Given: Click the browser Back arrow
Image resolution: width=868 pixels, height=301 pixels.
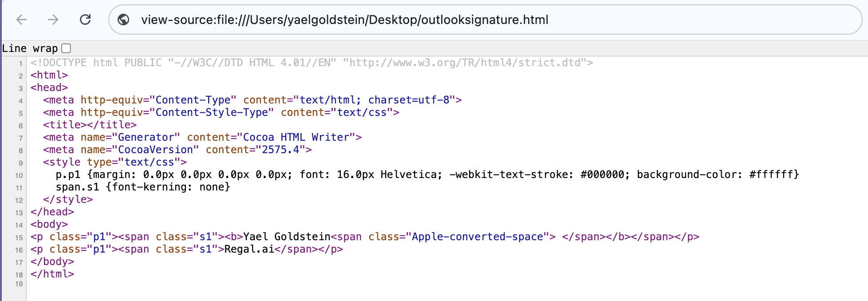Looking at the screenshot, I should pyautogui.click(x=21, y=20).
